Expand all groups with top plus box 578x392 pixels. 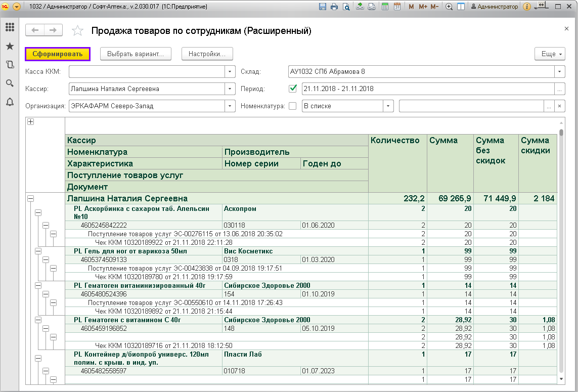(x=30, y=122)
